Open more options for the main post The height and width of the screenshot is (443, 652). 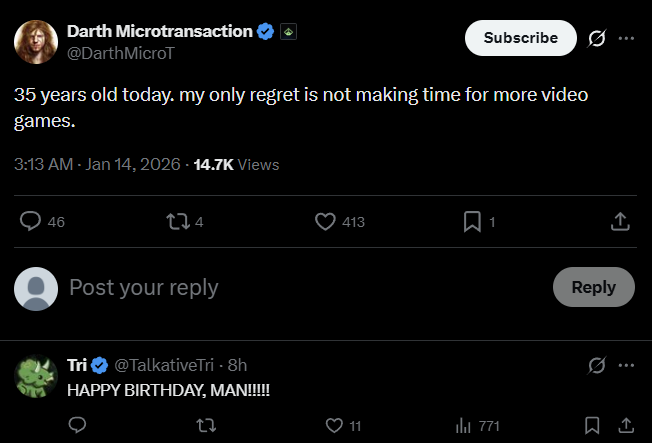(627, 38)
